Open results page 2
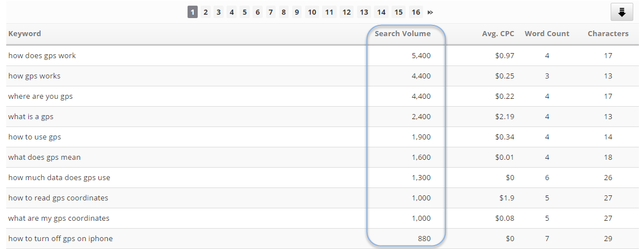The width and height of the screenshot is (644, 249). pos(206,12)
